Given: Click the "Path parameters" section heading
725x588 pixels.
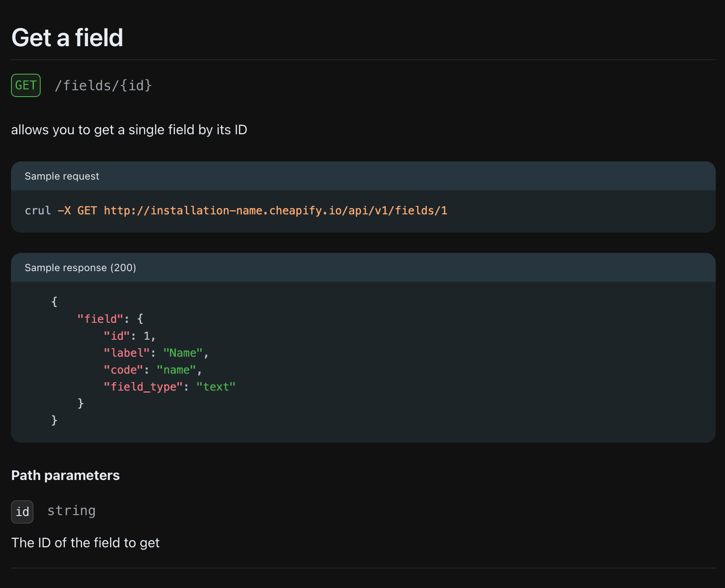Looking at the screenshot, I should click(x=66, y=475).
